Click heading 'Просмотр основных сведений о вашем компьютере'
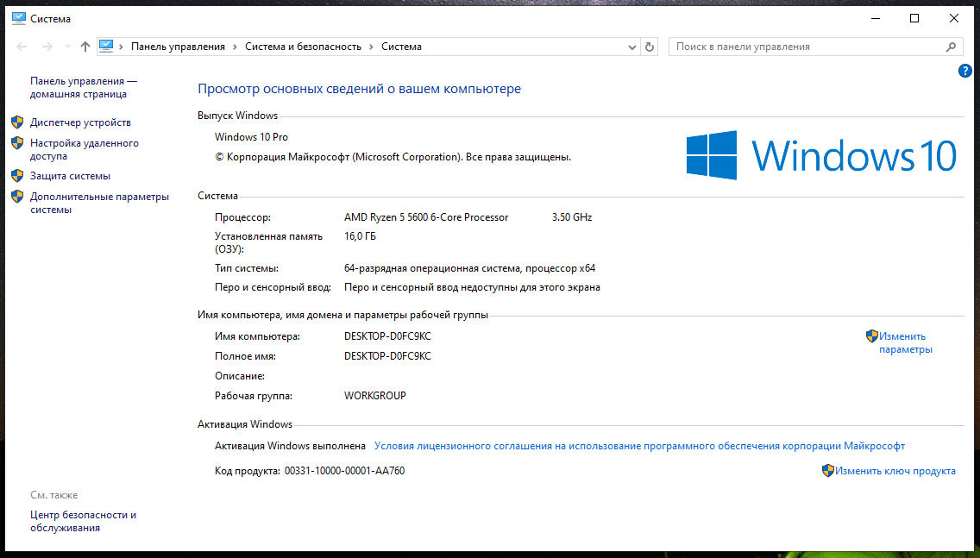980x558 pixels. [360, 89]
